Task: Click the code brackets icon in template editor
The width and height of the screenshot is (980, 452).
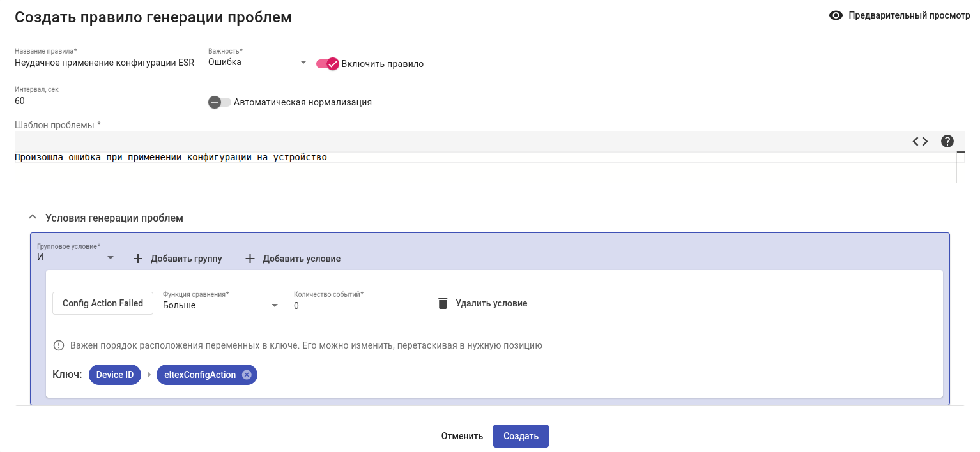Action: [x=920, y=142]
